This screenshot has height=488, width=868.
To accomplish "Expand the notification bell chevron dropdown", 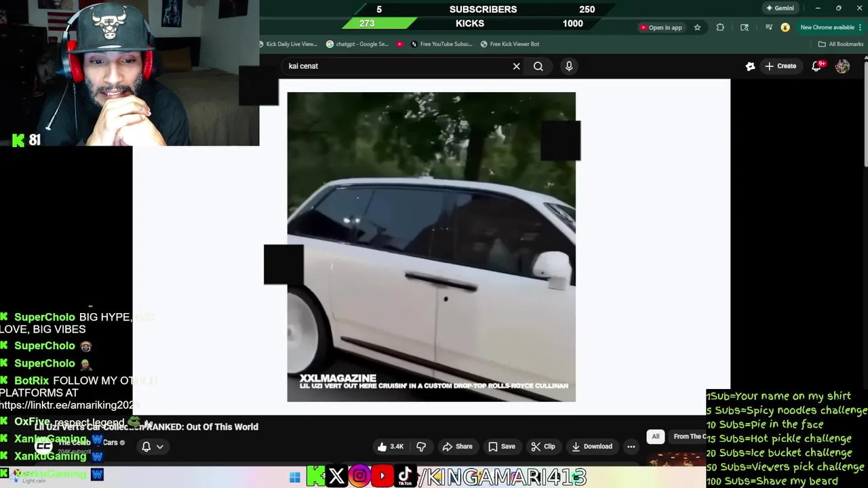I will 160,446.
